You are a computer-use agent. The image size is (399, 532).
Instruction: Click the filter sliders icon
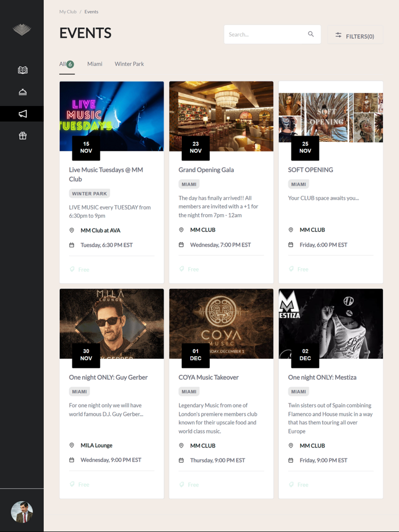tap(338, 35)
